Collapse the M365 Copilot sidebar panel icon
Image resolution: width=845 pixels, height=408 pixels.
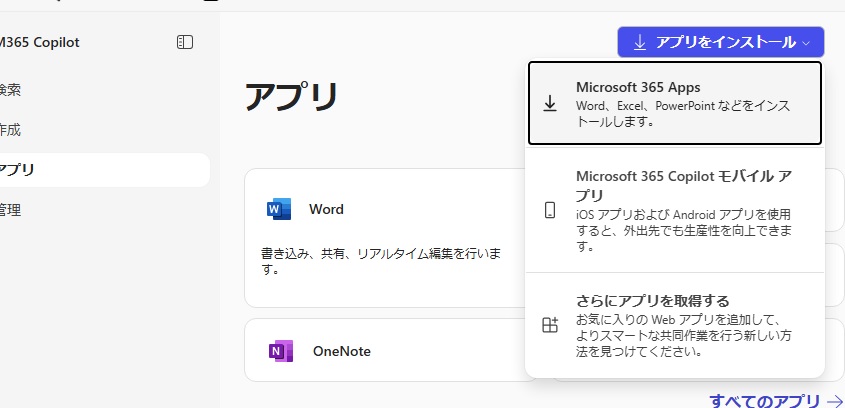coord(185,42)
